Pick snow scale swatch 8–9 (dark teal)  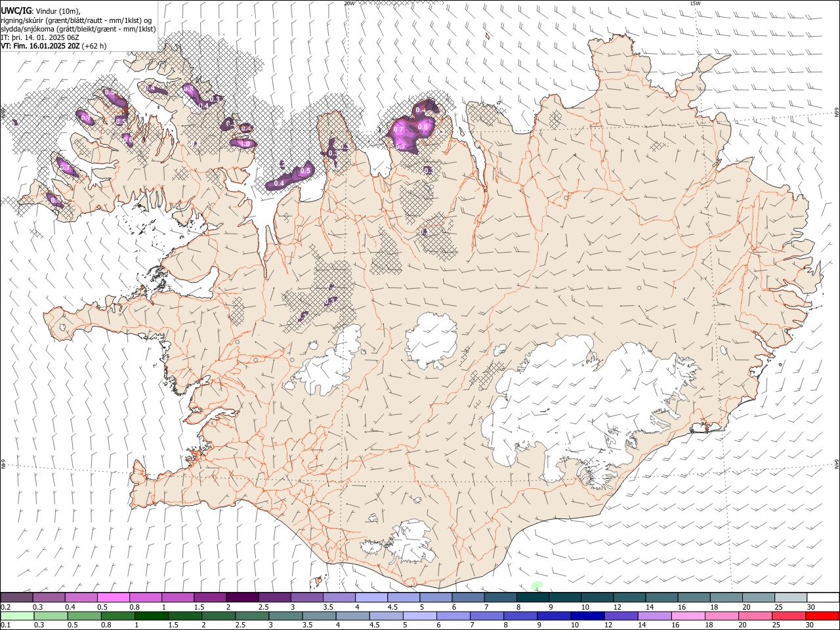533,598
